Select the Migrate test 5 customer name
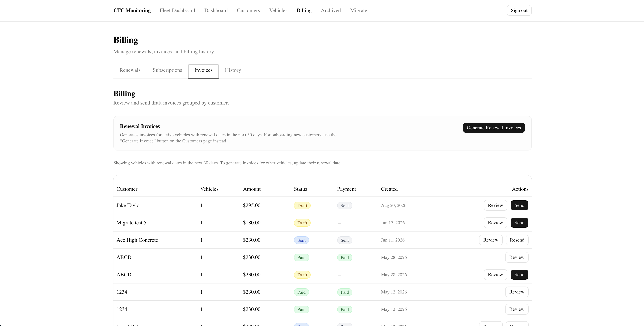 [x=131, y=223]
